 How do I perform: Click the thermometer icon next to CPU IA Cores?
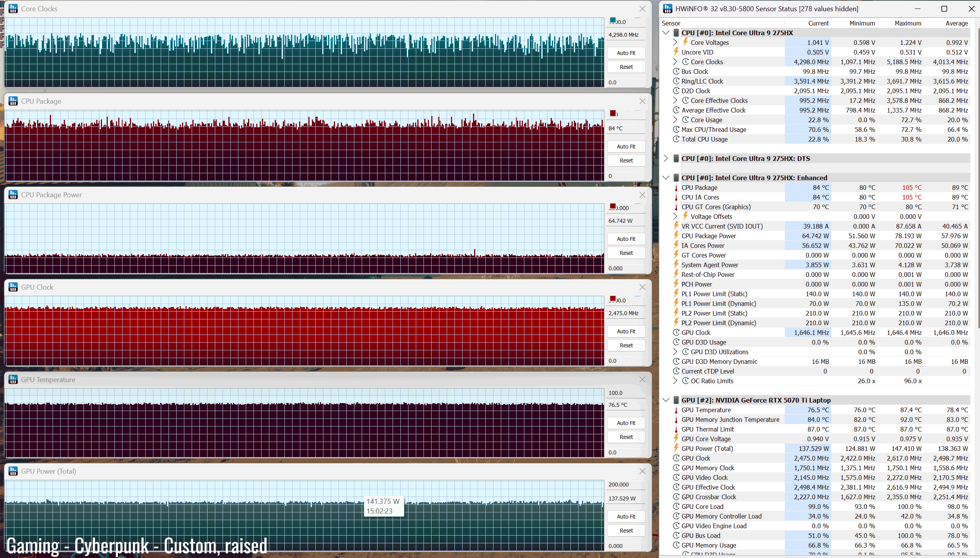pos(676,197)
